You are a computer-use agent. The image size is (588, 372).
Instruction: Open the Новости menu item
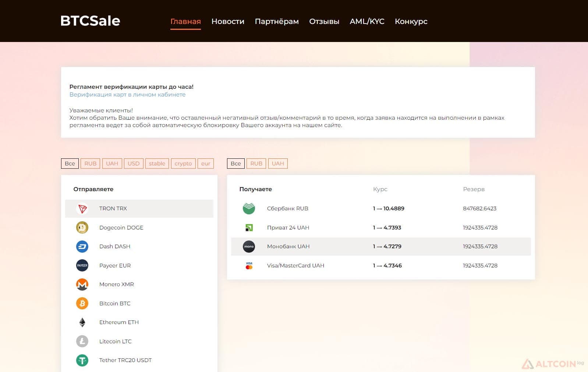tap(228, 21)
